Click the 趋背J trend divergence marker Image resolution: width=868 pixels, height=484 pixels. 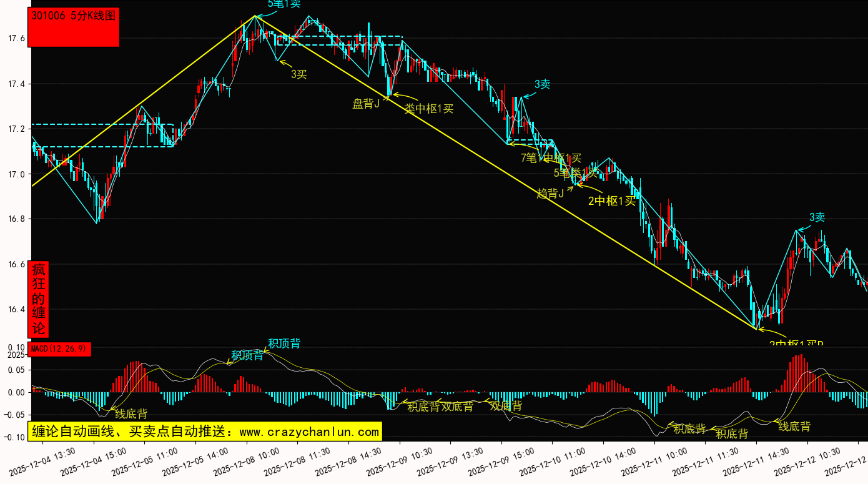point(550,194)
